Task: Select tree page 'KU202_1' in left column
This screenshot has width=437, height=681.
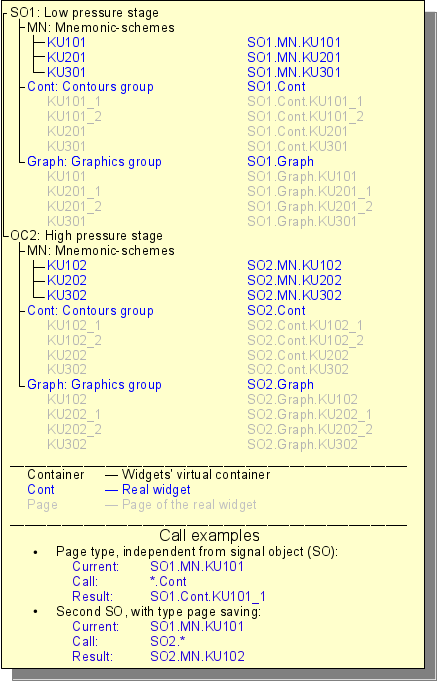Action: pos(74,414)
